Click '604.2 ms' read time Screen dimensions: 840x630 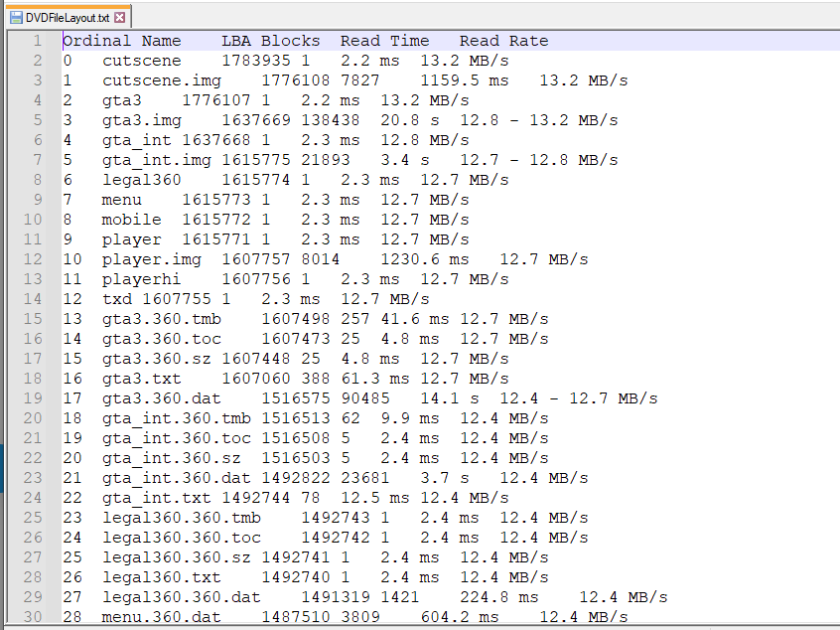(x=460, y=616)
